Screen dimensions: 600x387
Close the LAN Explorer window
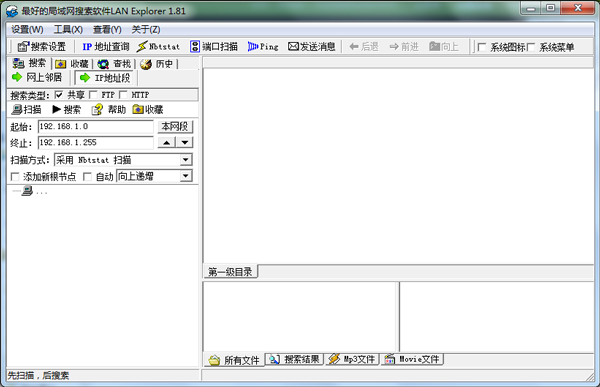coord(578,8)
